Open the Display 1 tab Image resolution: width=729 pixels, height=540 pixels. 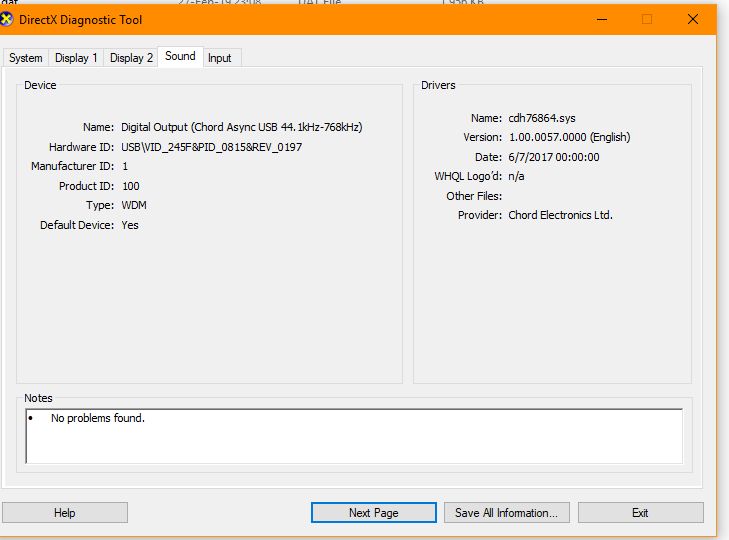[x=77, y=58]
